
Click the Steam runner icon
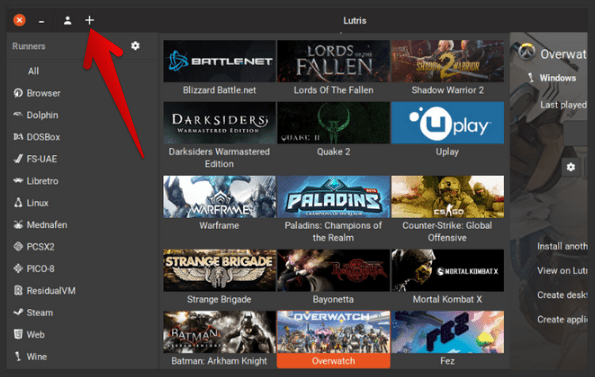(x=18, y=312)
